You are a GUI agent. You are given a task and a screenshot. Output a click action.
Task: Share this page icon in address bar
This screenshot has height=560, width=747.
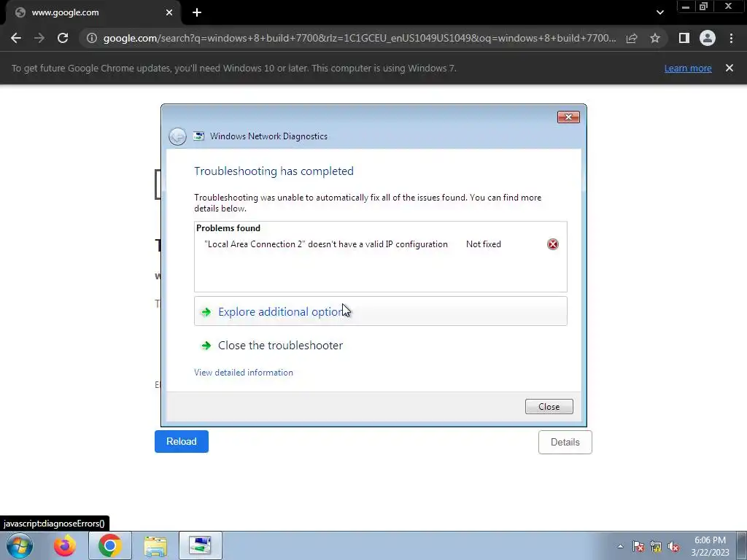tap(632, 38)
